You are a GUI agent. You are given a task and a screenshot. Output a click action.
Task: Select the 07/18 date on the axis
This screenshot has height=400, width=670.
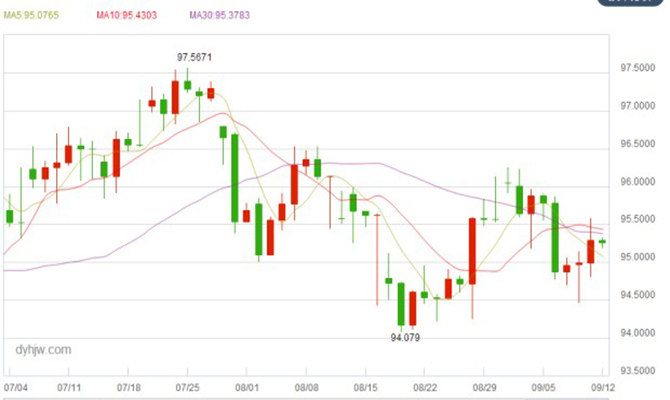click(130, 385)
